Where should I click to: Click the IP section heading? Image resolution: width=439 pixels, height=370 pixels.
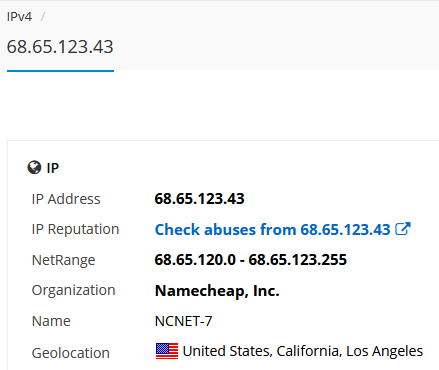[53, 168]
